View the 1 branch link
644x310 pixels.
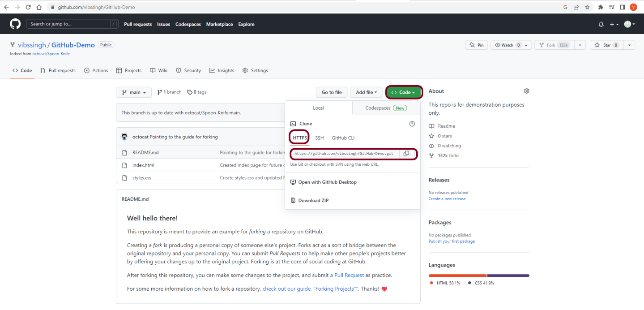pos(169,92)
